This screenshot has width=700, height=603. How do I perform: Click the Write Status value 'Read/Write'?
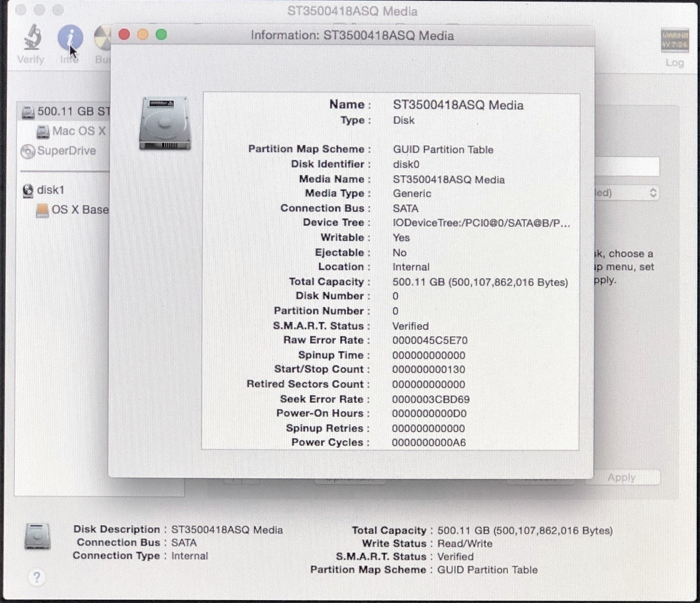point(465,544)
